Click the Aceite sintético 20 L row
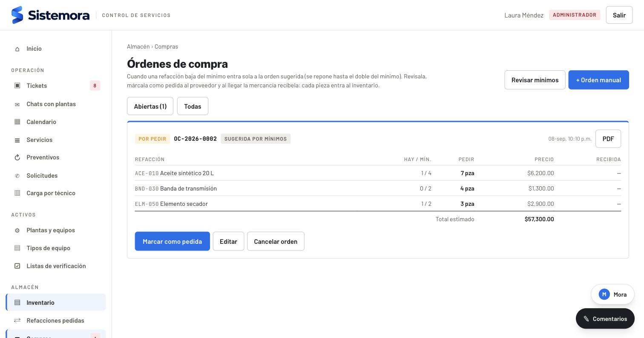 (378, 173)
